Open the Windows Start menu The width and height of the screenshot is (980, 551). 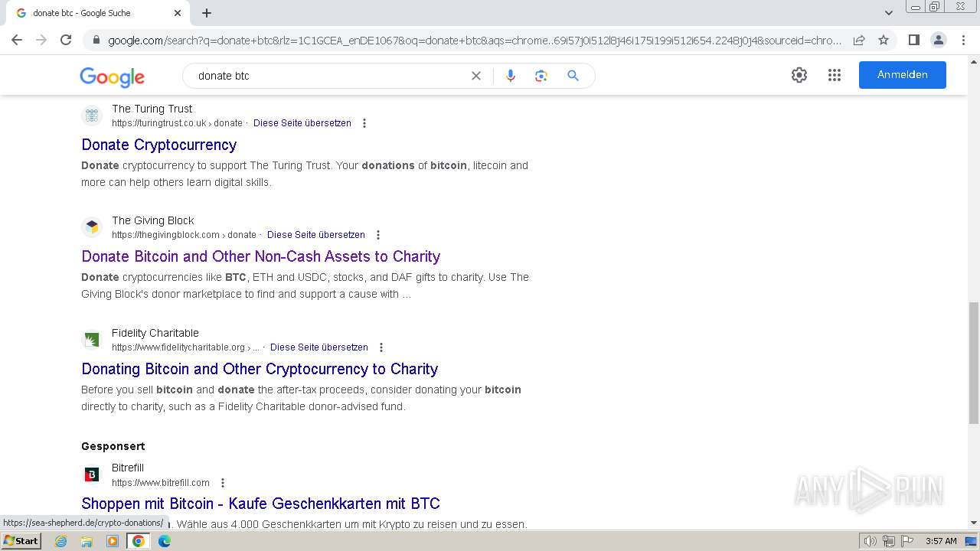pyautogui.click(x=21, y=541)
